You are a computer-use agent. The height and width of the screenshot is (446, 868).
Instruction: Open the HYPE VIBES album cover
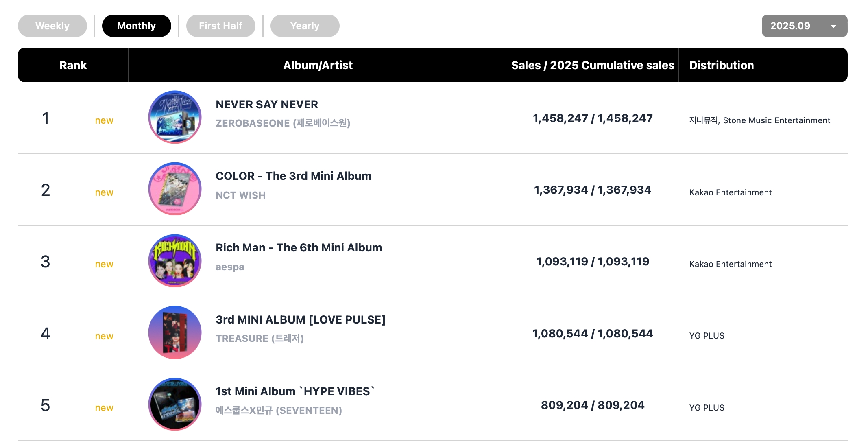coord(175,404)
